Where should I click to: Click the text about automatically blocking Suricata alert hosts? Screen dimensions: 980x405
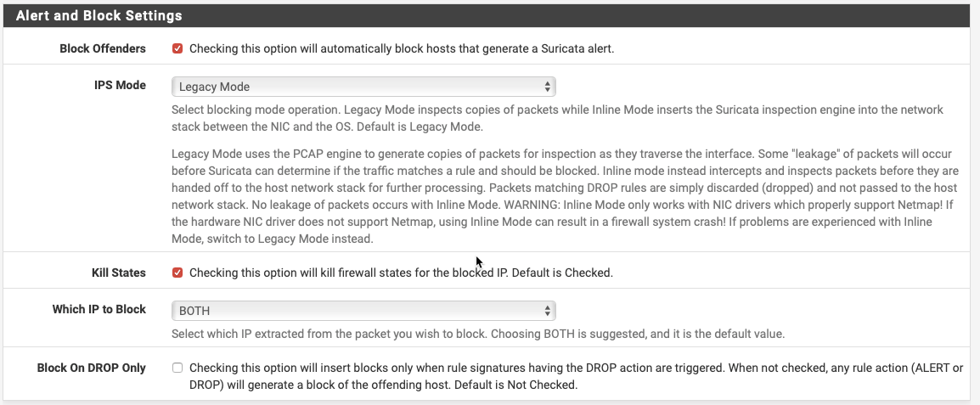401,49
